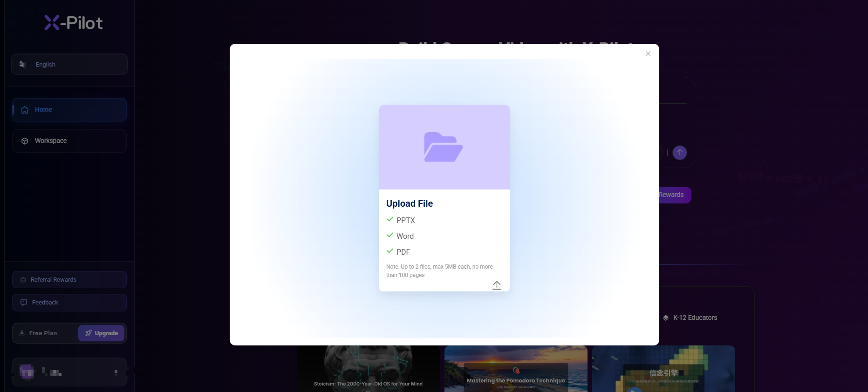Viewport: 868px width, 392px height.
Task: Click the gift icon for Referral Rewards
Action: click(23, 280)
